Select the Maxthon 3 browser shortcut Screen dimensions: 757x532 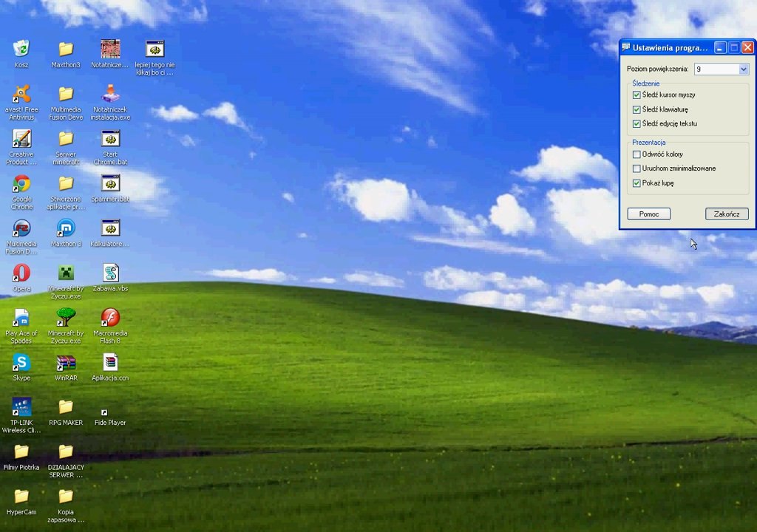point(66,228)
